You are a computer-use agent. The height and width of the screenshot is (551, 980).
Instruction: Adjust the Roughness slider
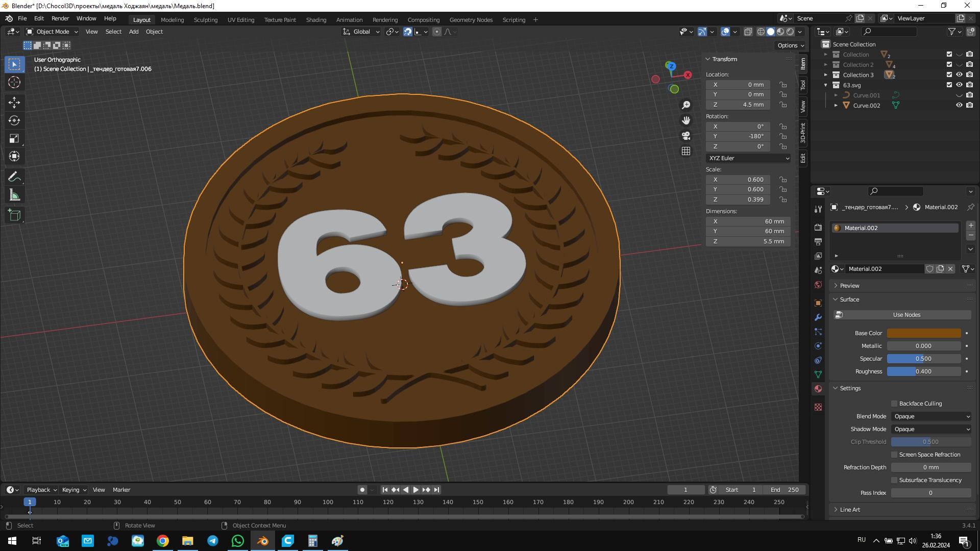tap(924, 371)
